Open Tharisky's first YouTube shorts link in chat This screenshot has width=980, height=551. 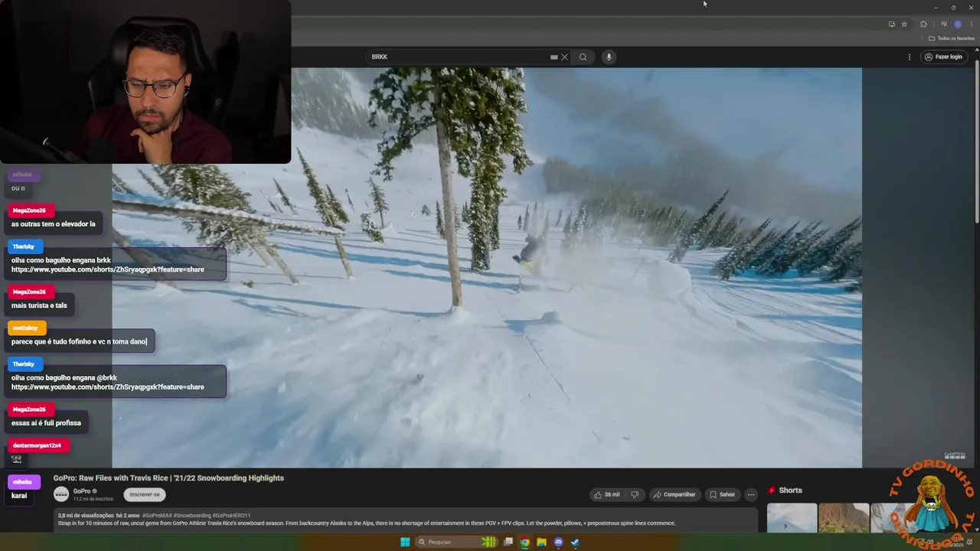[108, 269]
